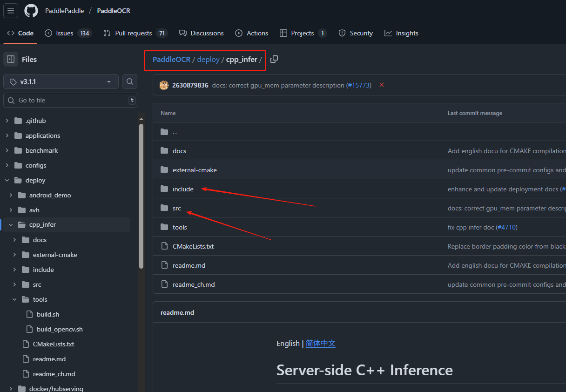Open the v3.1.1 tag dropdown
The width and height of the screenshot is (566, 392).
(x=61, y=81)
